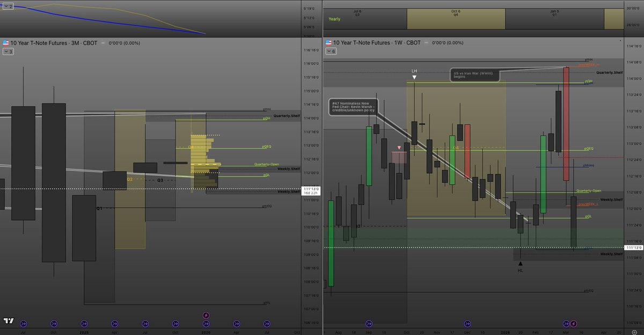This screenshot has height=335, width=644.
Task: Open roll marker above Oct 2024 on 3M chart
Action: (x=54, y=324)
